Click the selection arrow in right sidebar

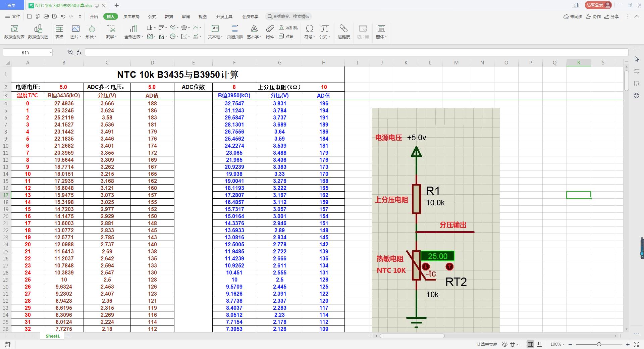point(637,59)
